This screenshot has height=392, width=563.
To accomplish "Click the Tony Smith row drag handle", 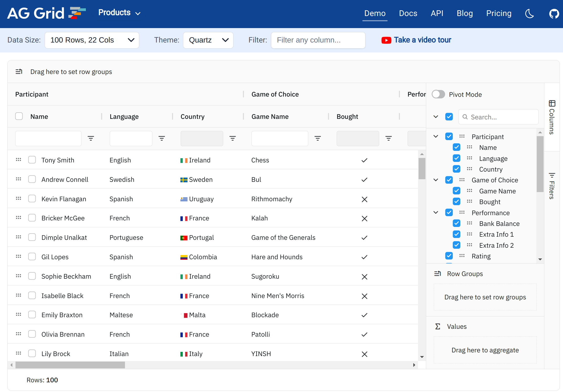I will [18, 160].
